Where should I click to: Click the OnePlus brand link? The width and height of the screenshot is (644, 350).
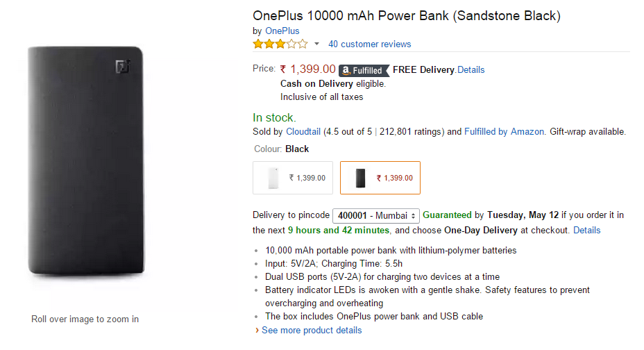click(x=282, y=31)
